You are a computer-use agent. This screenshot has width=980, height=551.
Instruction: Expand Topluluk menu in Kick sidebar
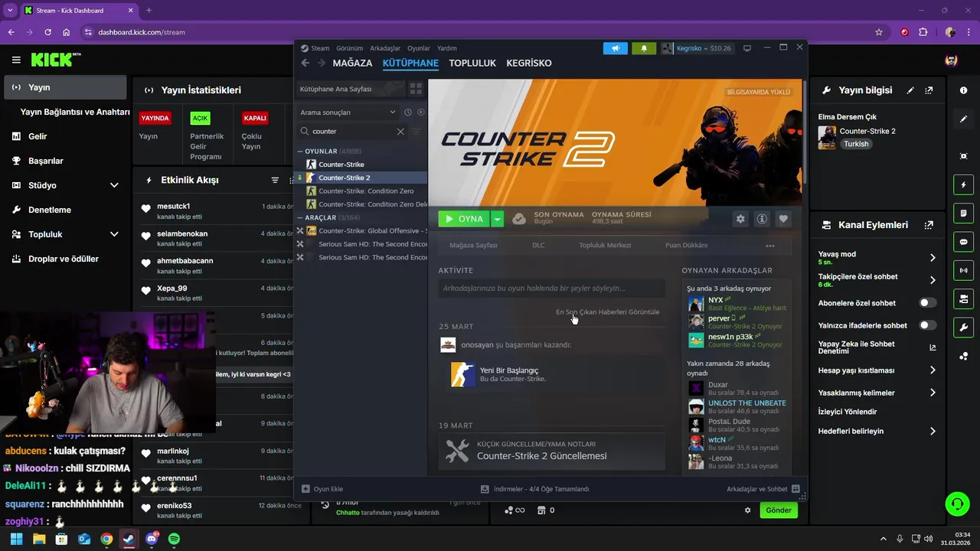114,234
